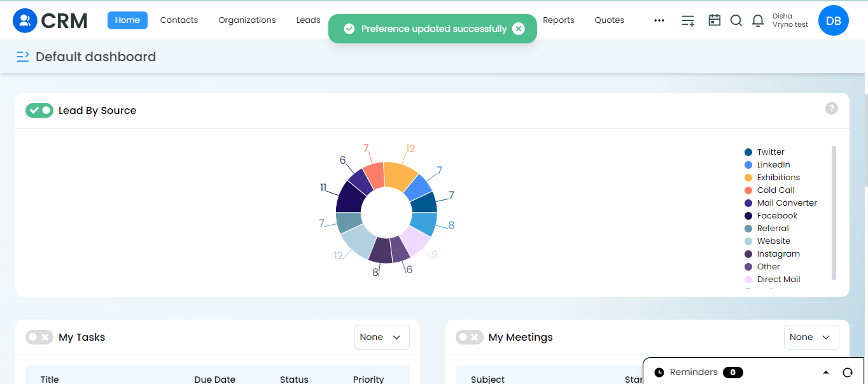
Task: Click Direct Mail legend entry
Action: pos(772,280)
